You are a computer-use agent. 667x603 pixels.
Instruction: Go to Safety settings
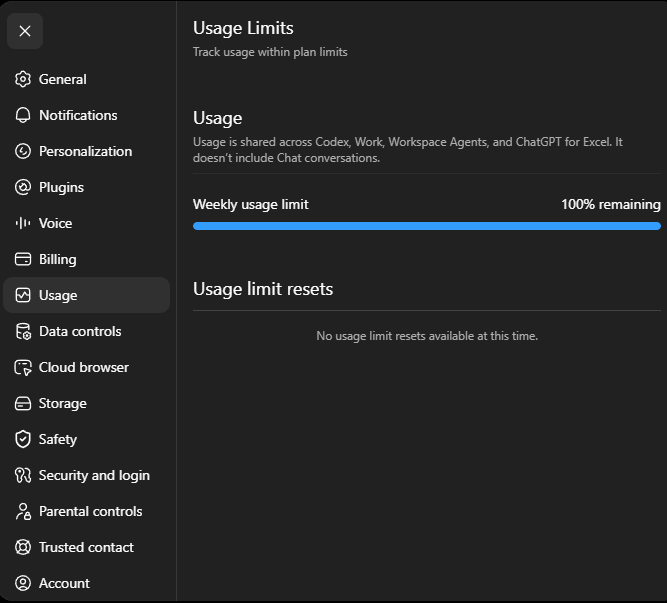pos(86,439)
